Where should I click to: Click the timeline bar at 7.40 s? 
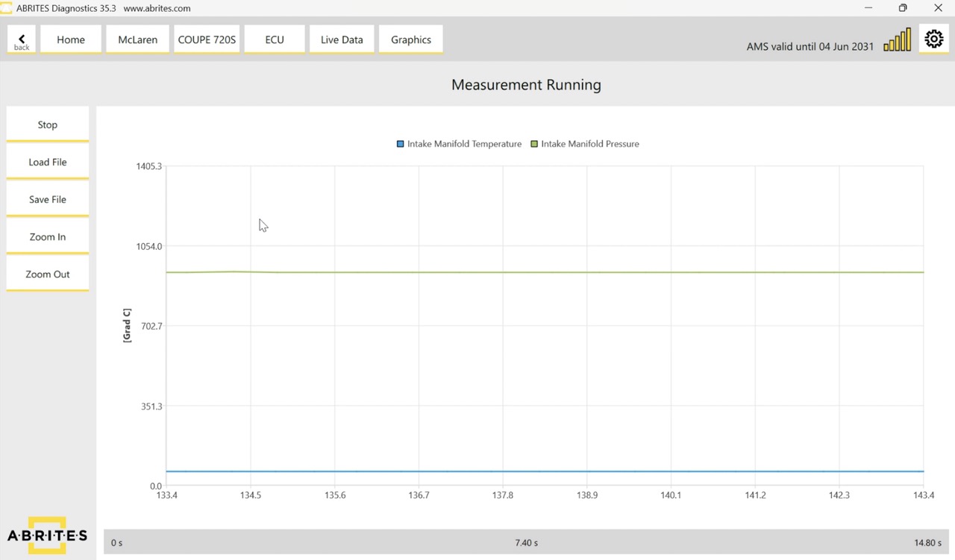pyautogui.click(x=526, y=543)
